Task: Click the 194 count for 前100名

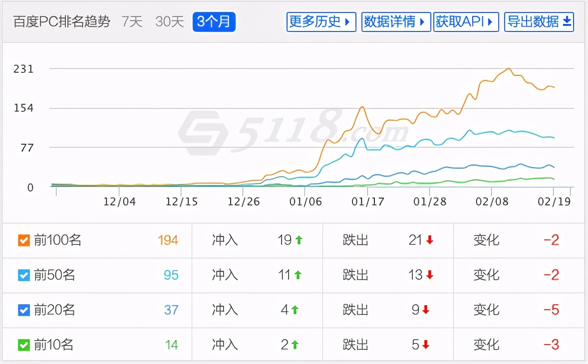Action: coord(168,240)
